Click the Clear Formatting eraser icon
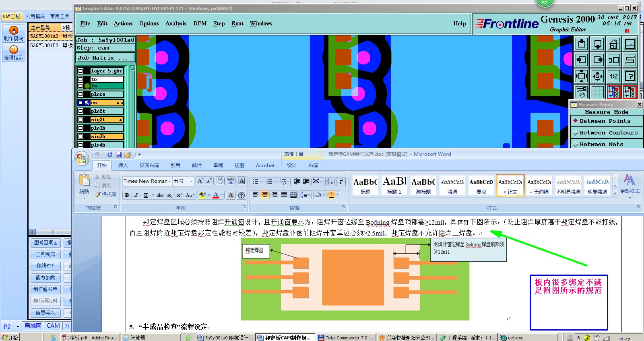644x341 pixels. [220, 181]
